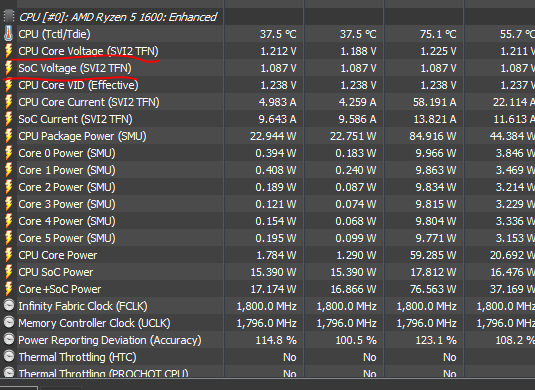Select the CPU Core VID (Effective) label

78,85
